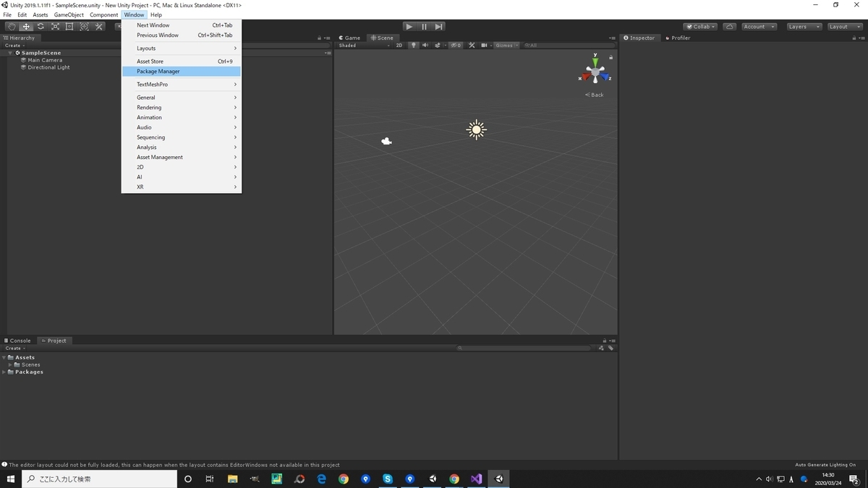Screen dimensions: 868x488
Task: Switch to the Console tab
Action: pyautogui.click(x=18, y=341)
